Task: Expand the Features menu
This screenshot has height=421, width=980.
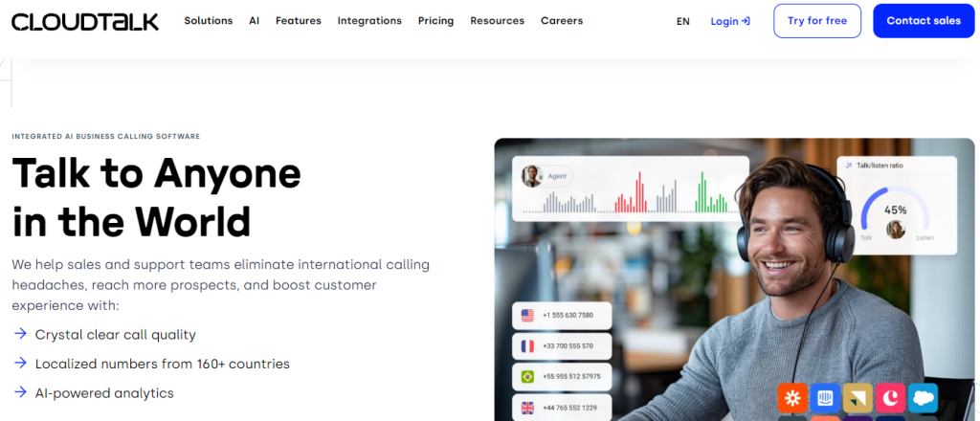Action: point(298,21)
